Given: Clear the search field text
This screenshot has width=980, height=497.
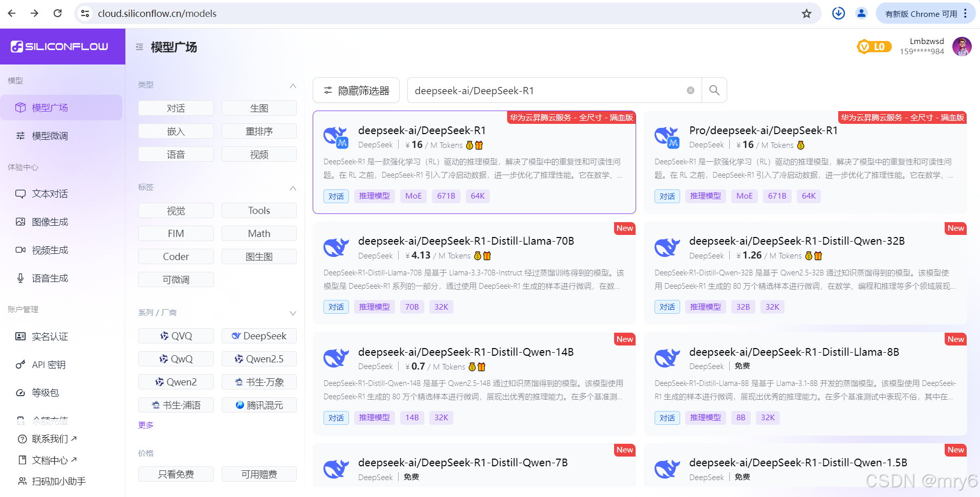Looking at the screenshot, I should click(690, 91).
